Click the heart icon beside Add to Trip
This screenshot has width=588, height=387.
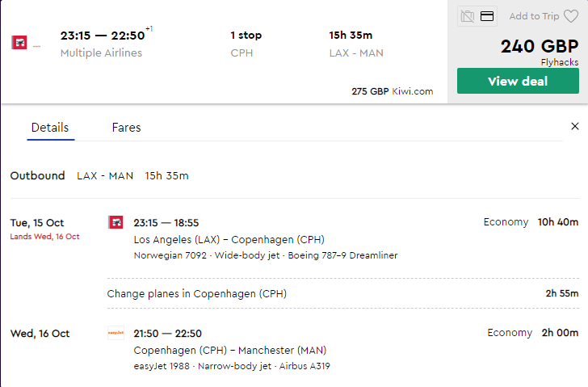(571, 16)
